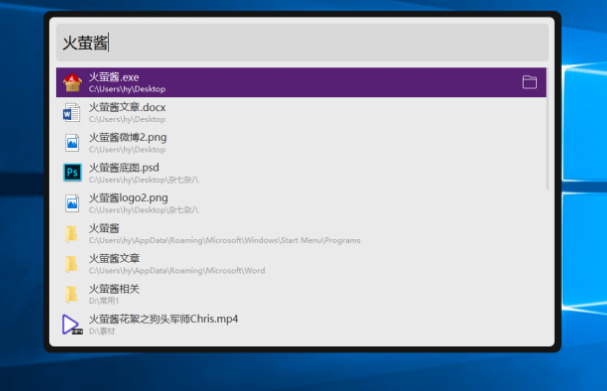Open the 火萤酱相关 folder result
Screen dimensions: 607x391
[x=301, y=294]
